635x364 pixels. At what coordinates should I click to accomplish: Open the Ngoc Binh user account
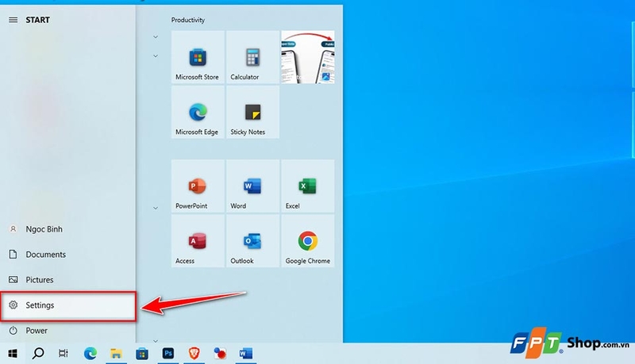click(67, 229)
